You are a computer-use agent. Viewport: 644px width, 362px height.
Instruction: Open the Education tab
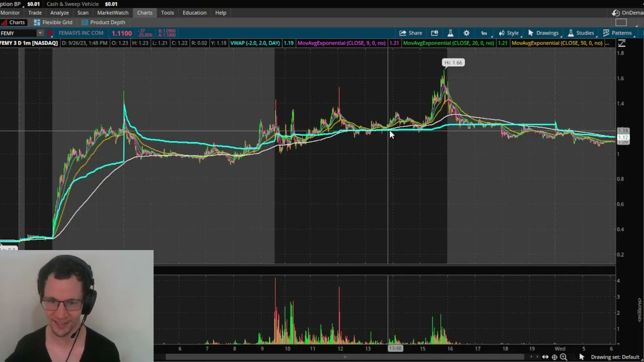194,13
